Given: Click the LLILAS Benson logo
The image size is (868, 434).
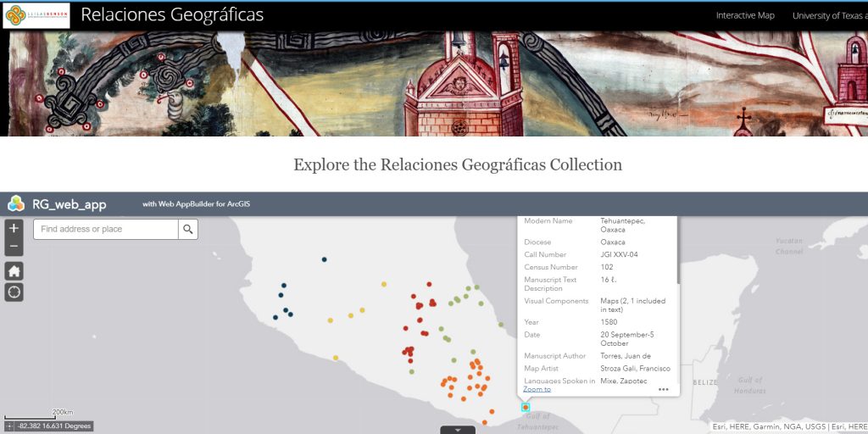Looking at the screenshot, I should coord(36,15).
